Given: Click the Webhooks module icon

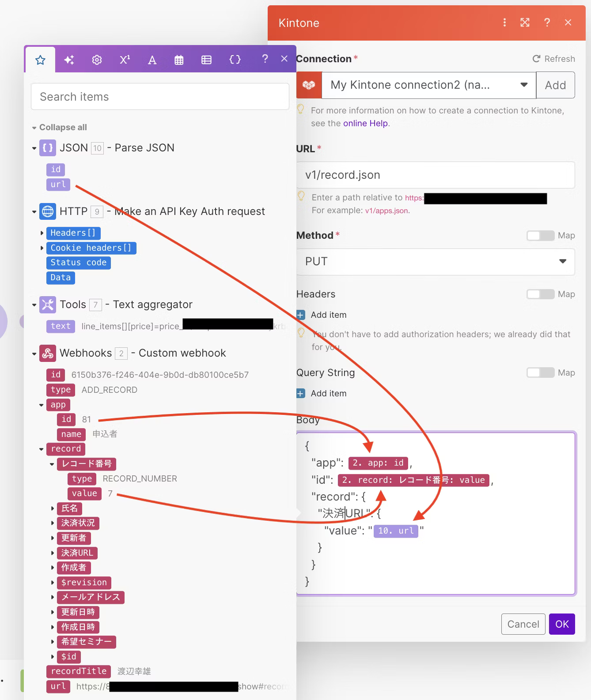Looking at the screenshot, I should [48, 353].
